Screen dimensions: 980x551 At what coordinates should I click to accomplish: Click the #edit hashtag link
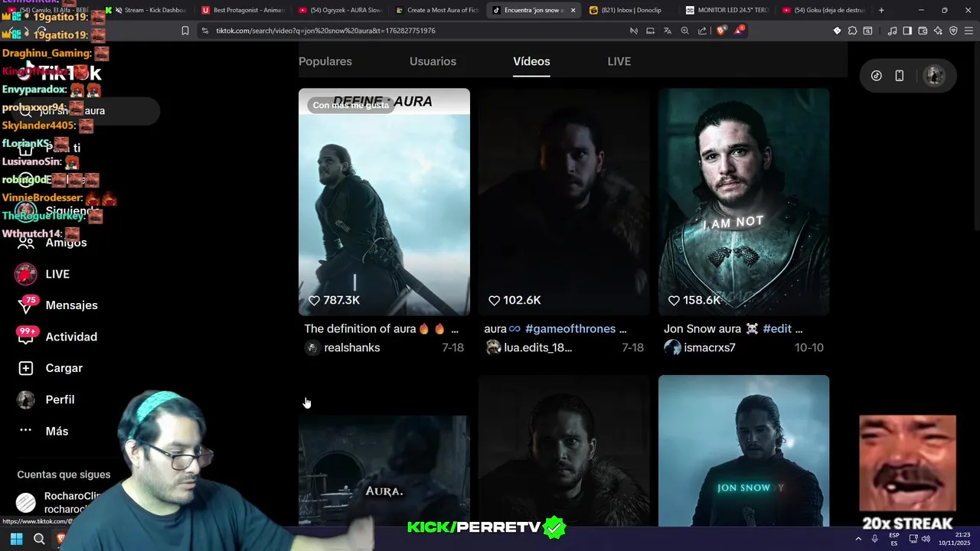point(777,328)
